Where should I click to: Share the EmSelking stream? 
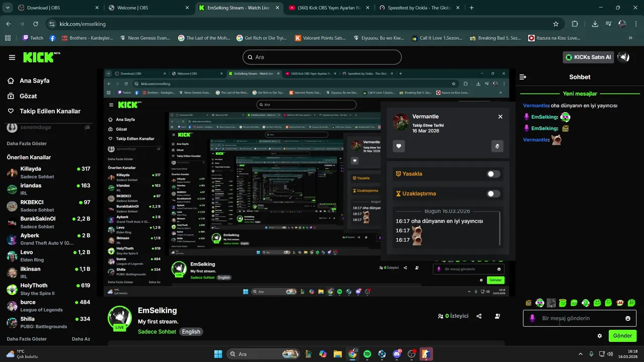479,316
